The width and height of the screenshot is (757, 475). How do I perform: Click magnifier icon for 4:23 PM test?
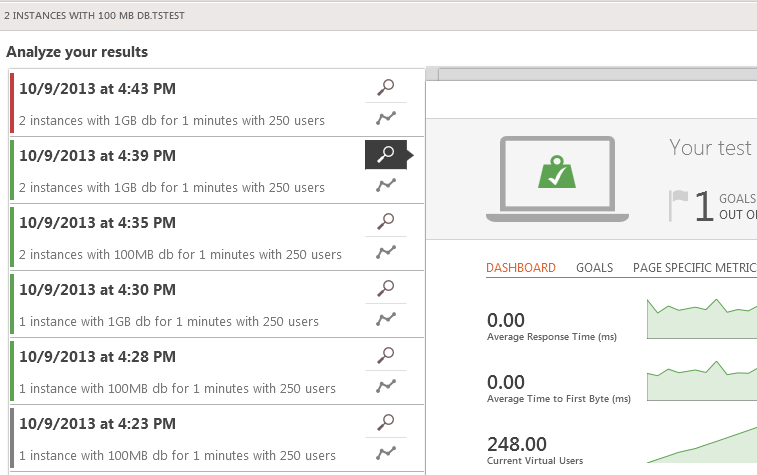tap(386, 423)
